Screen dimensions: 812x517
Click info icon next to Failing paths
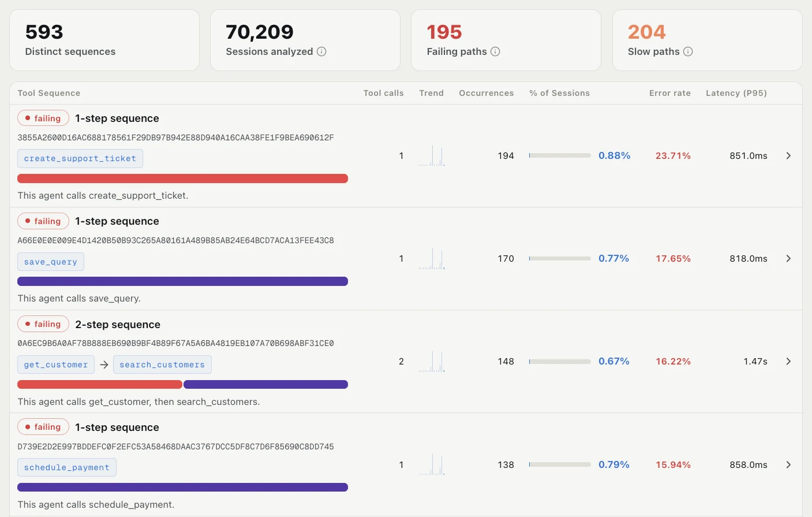495,51
